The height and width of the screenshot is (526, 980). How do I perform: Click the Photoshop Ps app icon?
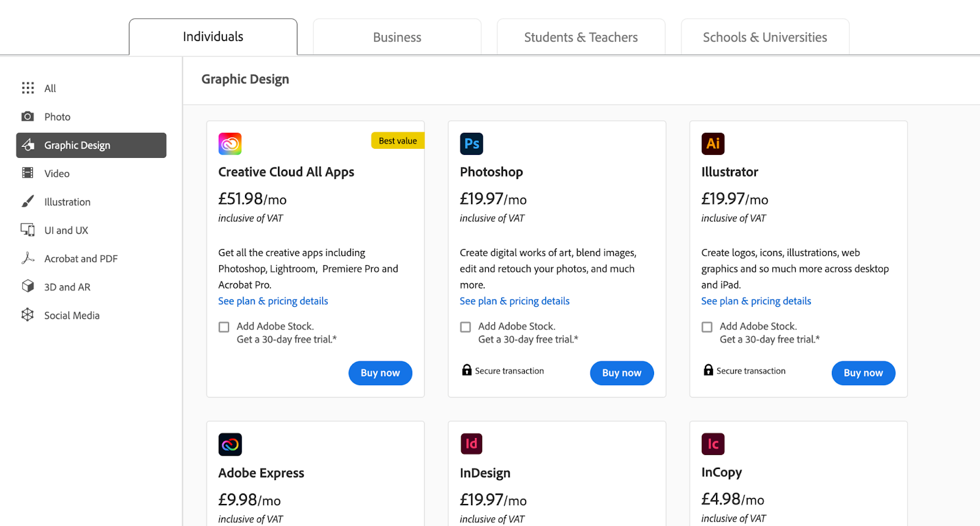point(471,144)
